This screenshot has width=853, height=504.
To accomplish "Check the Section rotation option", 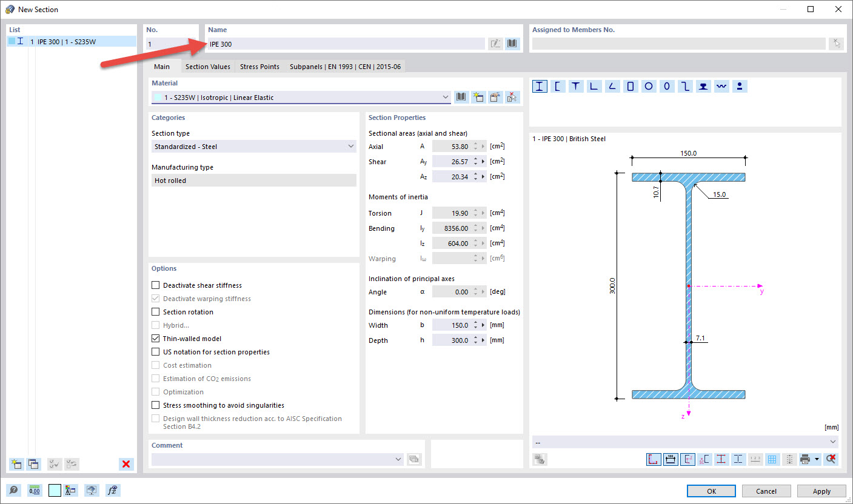I will click(155, 311).
